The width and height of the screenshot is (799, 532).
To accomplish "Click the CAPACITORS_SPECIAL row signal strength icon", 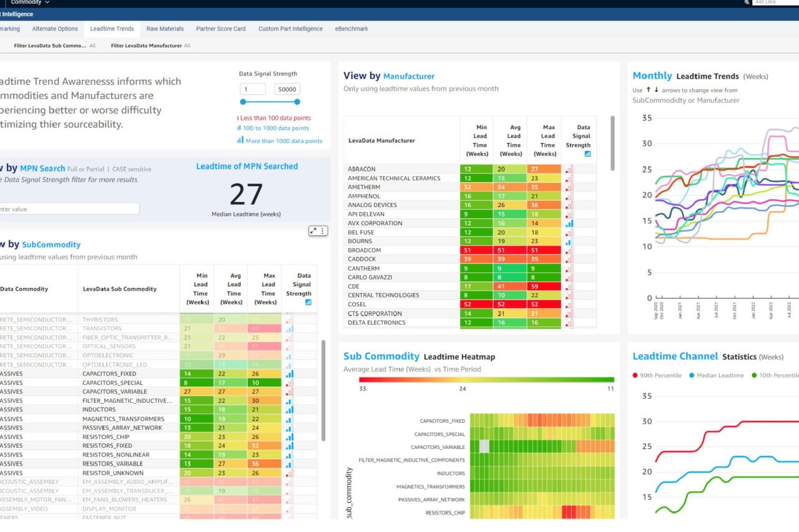I will click(290, 383).
